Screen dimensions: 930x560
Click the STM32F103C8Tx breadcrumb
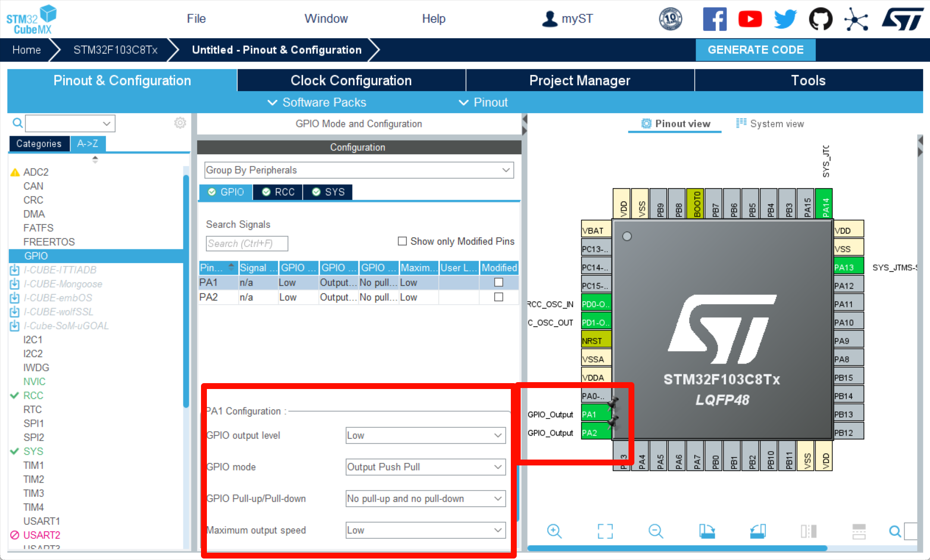click(115, 50)
